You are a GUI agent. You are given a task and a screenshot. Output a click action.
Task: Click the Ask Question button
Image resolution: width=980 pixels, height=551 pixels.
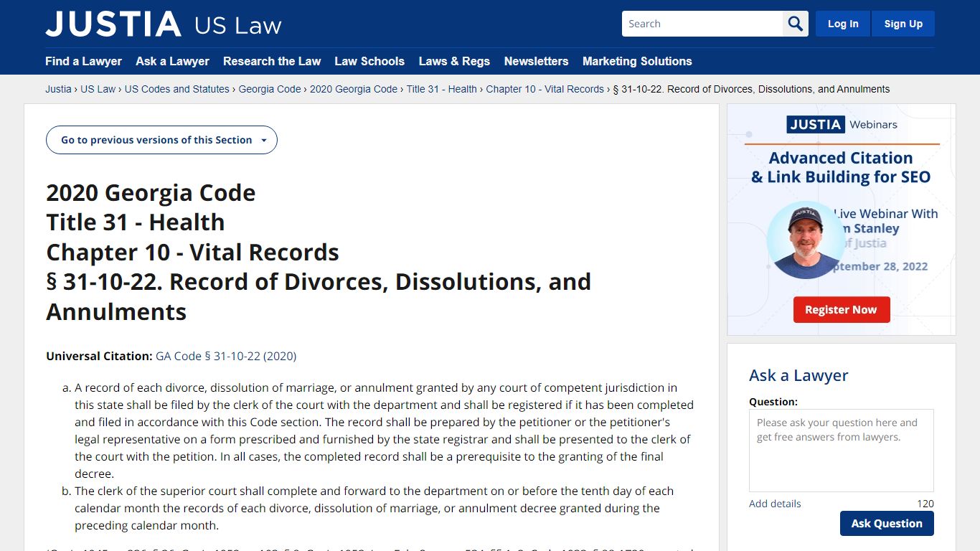(887, 524)
